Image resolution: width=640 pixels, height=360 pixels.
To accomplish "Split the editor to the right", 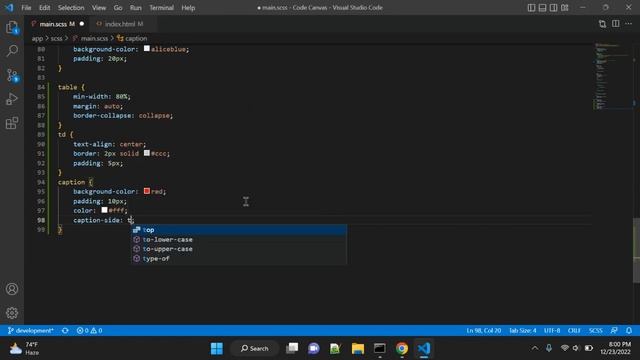I will [616, 24].
